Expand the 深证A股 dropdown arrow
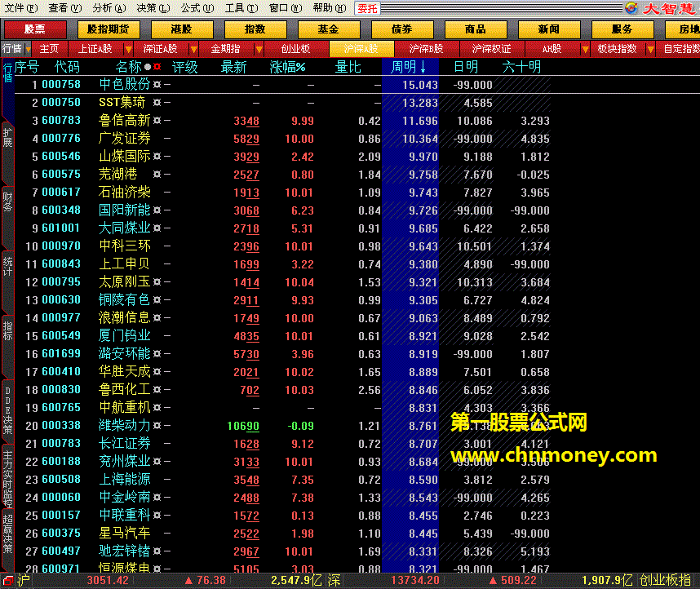700x589 pixels. (x=193, y=49)
